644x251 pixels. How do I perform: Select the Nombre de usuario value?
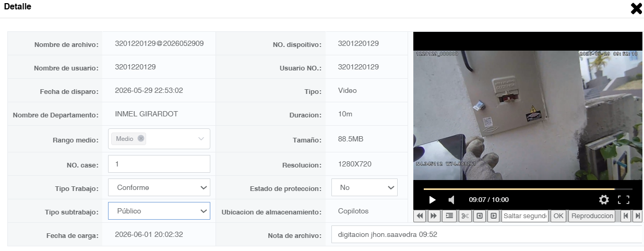[135, 67]
